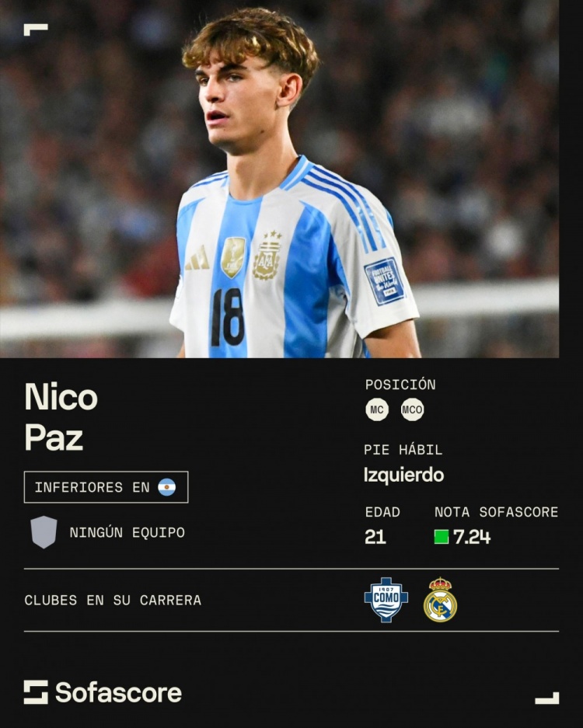Click the gray shield team placeholder
Image resolution: width=583 pixels, height=728 pixels.
click(44, 532)
